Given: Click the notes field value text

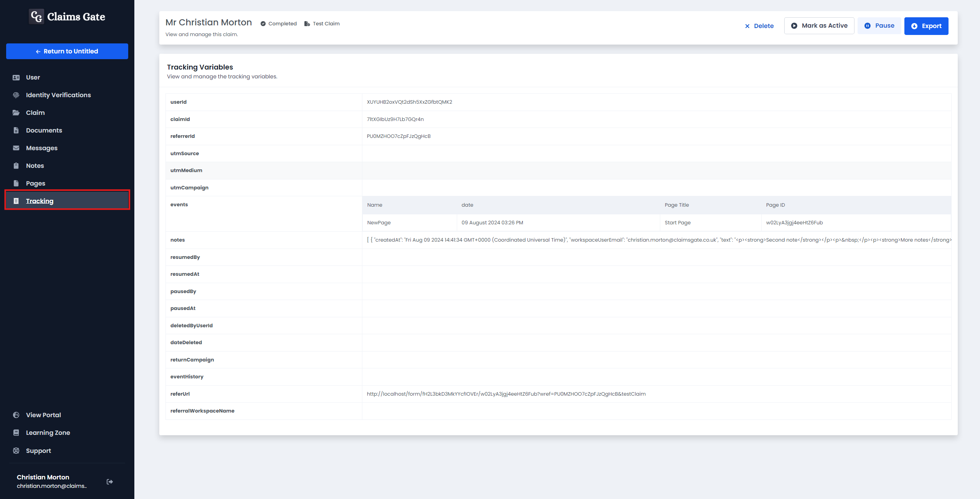Looking at the screenshot, I should 658,240.
